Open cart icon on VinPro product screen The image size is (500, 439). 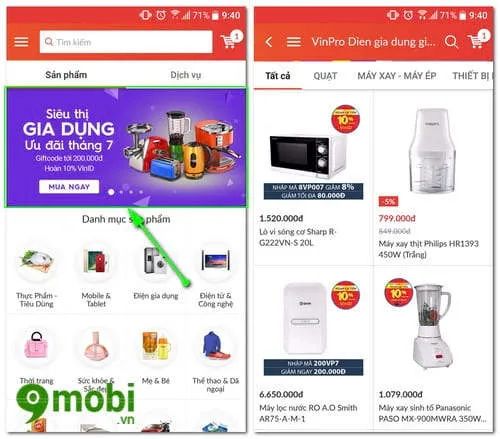[478, 40]
